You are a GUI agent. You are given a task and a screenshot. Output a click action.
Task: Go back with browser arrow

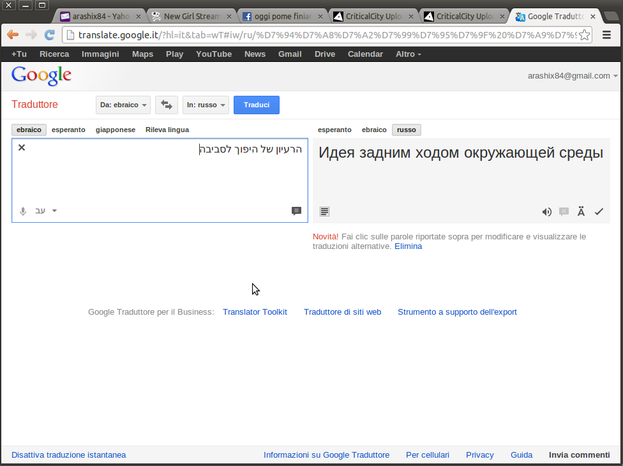pyautogui.click(x=13, y=35)
